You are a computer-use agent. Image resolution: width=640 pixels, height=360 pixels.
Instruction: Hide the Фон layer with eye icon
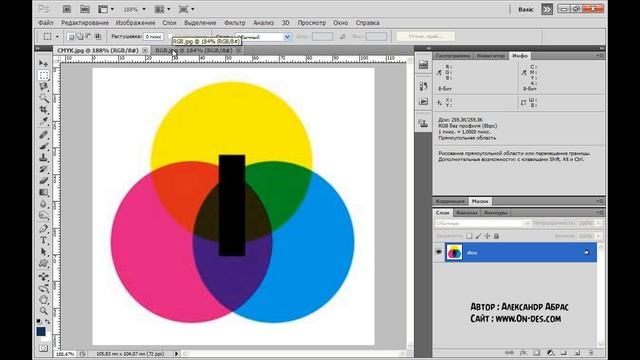pos(439,252)
